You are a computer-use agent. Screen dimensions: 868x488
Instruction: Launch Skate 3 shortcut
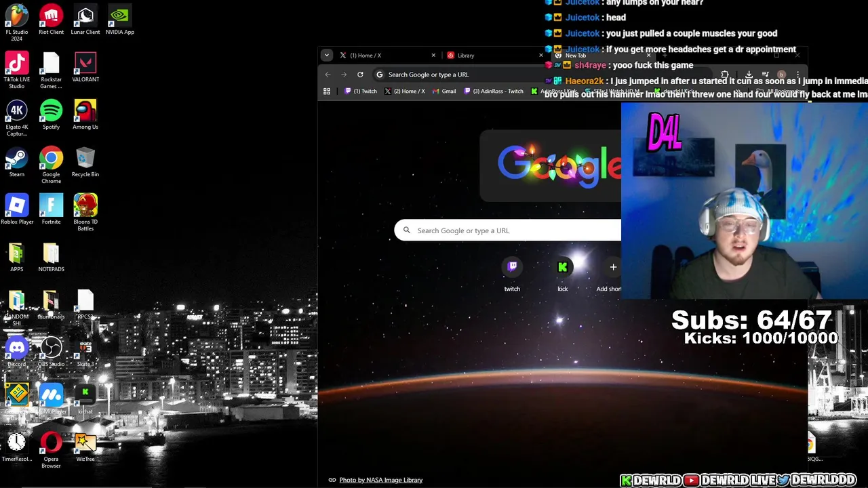85,352
